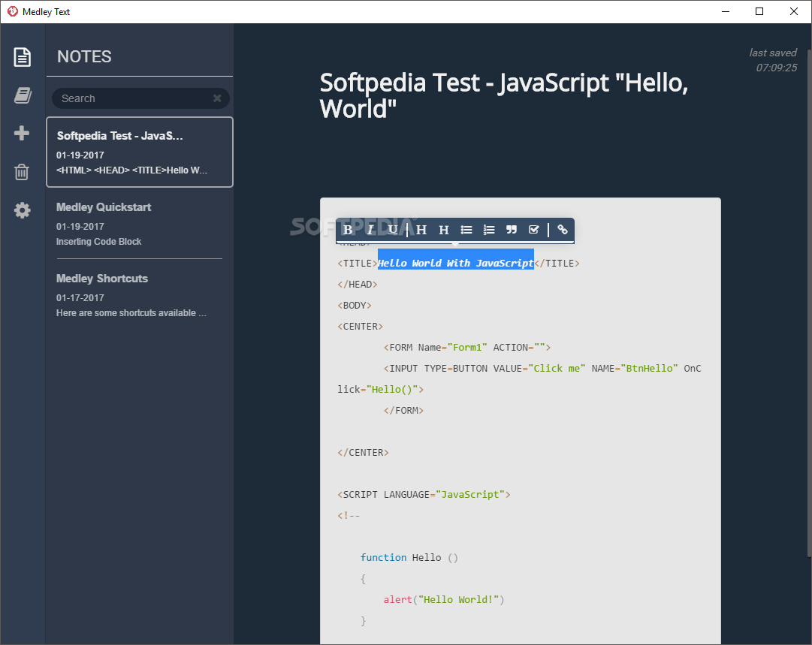Click the last saved 07:09:25 timestamp

[x=773, y=60]
